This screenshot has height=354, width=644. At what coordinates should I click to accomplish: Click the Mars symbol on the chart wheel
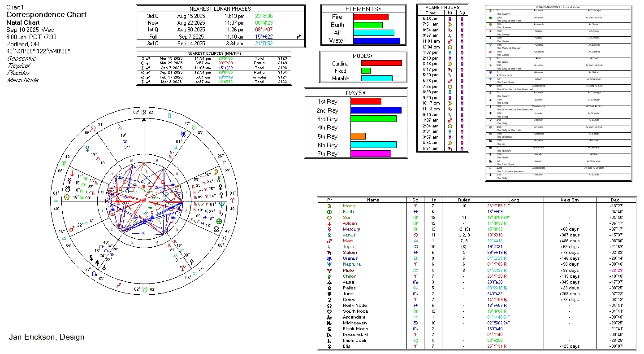pos(72,228)
